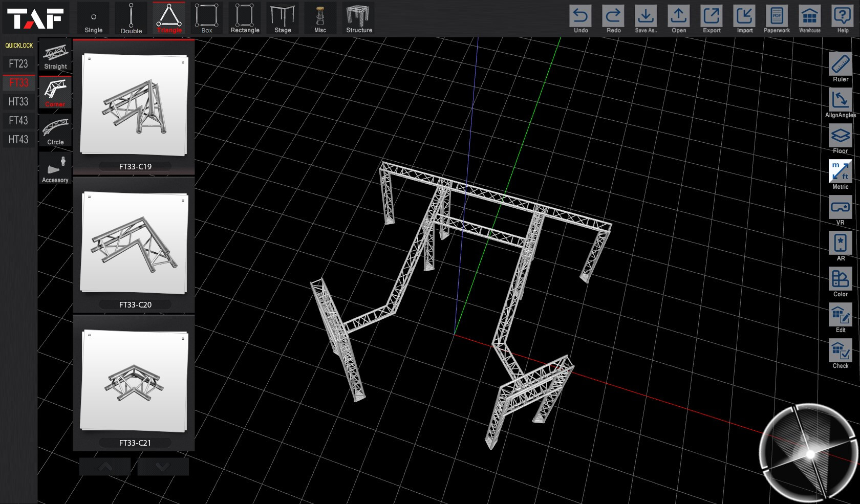Click the TAF logo
This screenshot has width=860, height=504.
pyautogui.click(x=35, y=18)
